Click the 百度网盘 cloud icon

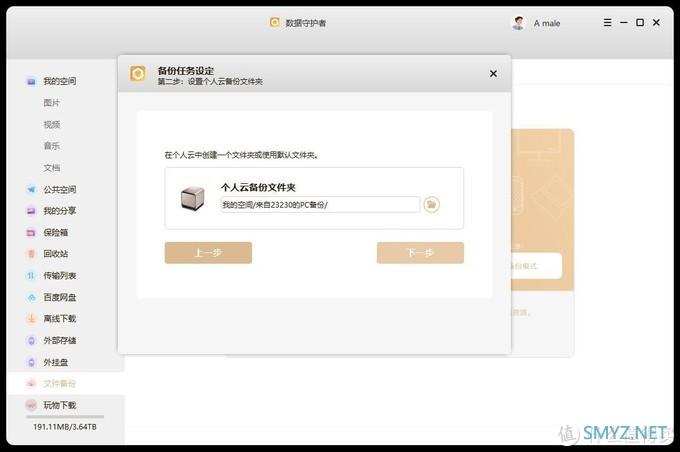(x=31, y=297)
